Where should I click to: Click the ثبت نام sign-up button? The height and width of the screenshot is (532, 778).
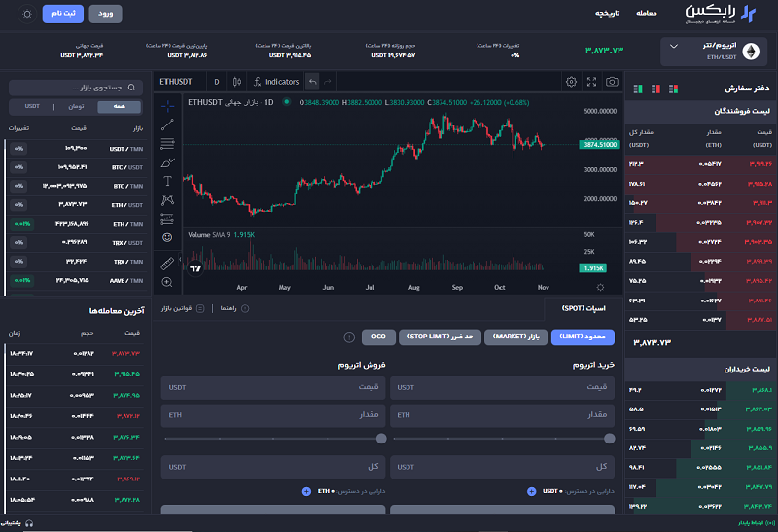coord(63,14)
